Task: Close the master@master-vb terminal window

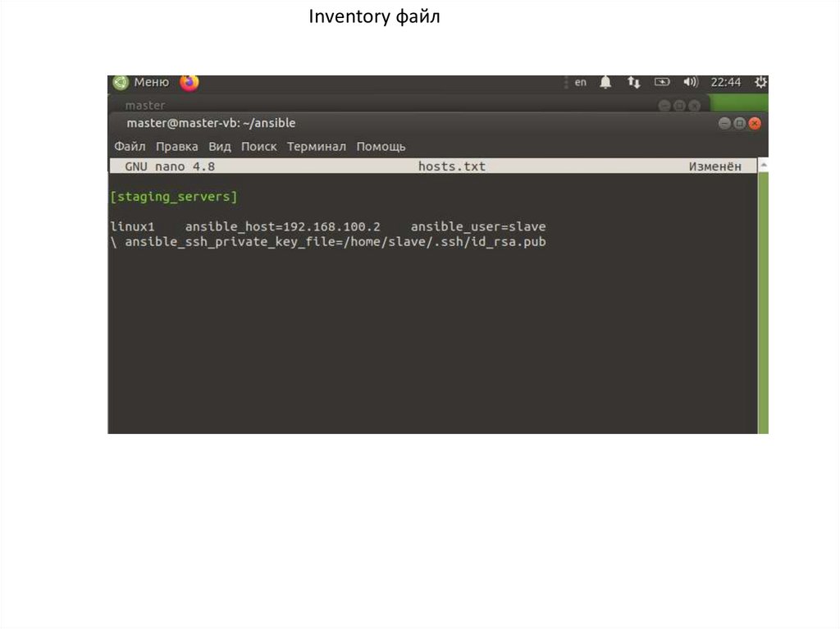Action: (755, 123)
